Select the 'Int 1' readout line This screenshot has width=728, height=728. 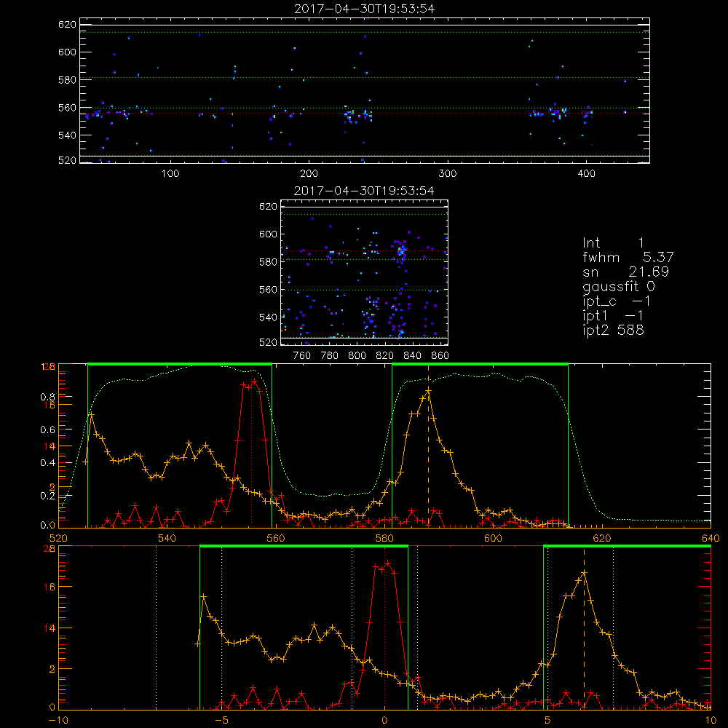[613, 243]
